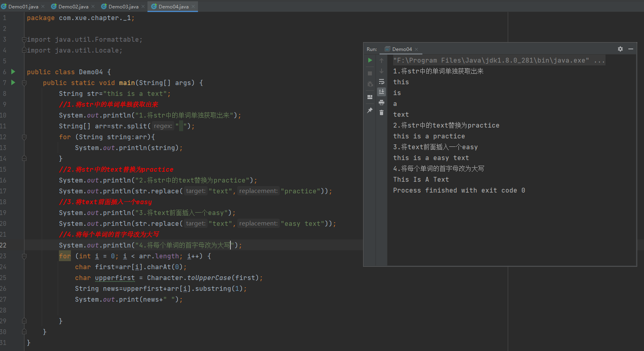Close the Demo02.java tab
644x351 pixels.
[x=93, y=6]
